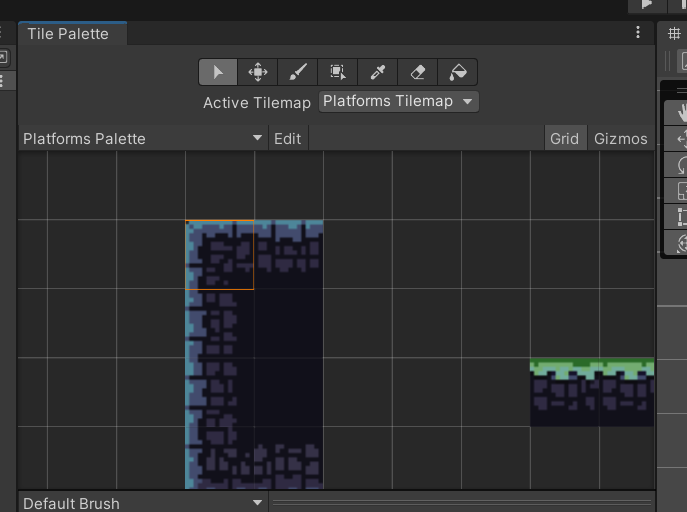Switch to the Eraser tool
Screen dimensions: 687x512
417,72
